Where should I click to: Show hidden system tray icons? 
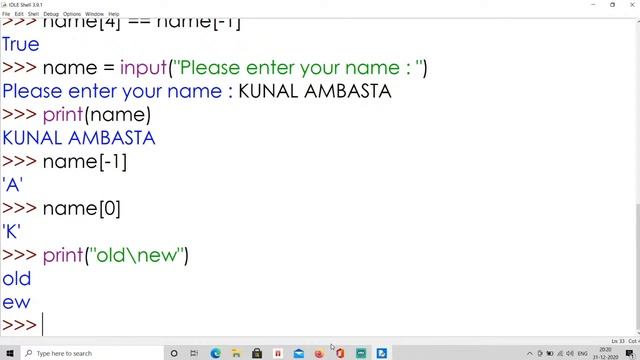point(529,353)
